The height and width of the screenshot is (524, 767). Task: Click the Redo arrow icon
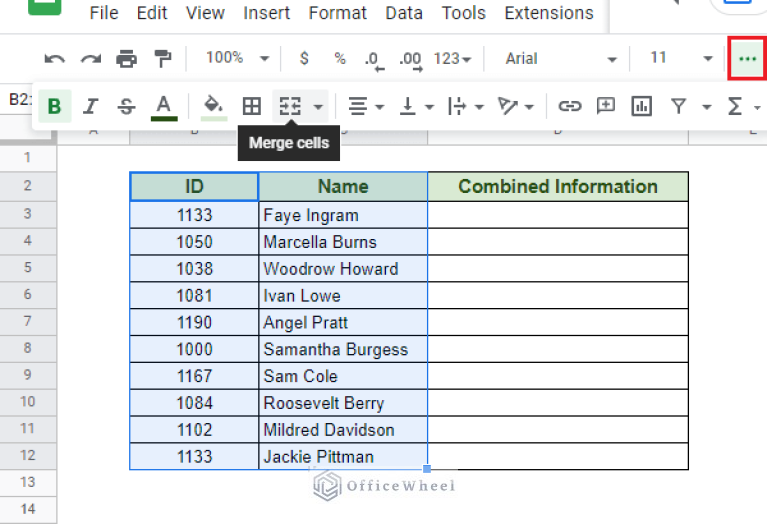[x=90, y=59]
